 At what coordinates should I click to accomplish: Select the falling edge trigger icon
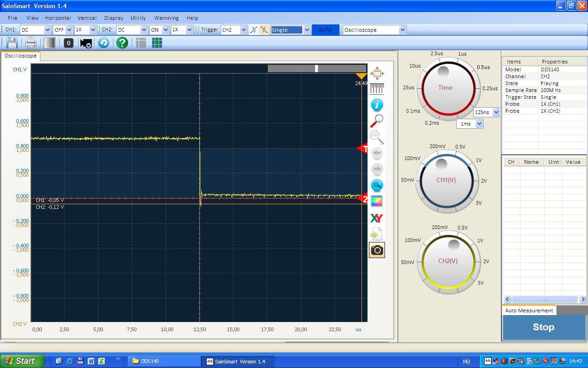pyautogui.click(x=264, y=29)
